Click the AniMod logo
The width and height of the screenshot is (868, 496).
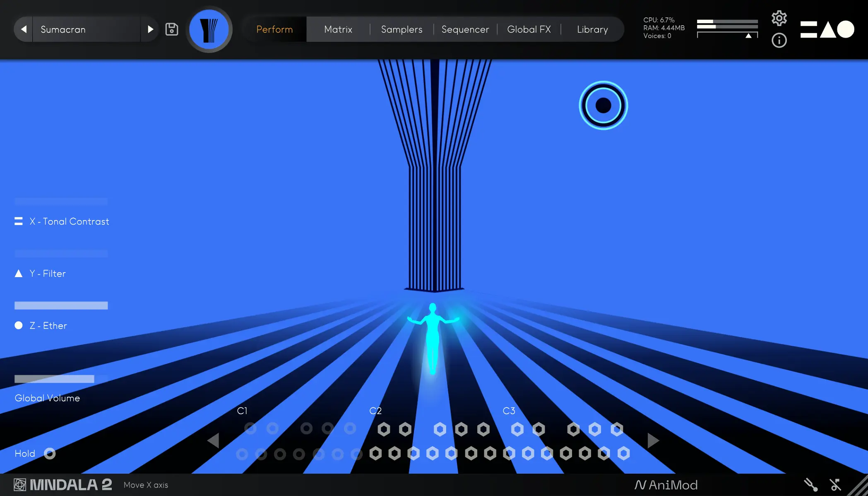coord(666,485)
